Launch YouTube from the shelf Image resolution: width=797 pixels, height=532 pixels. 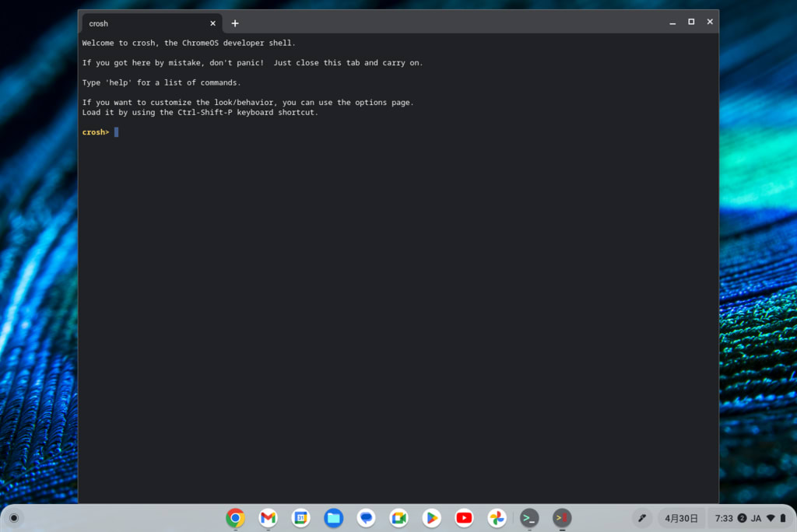pyautogui.click(x=464, y=518)
